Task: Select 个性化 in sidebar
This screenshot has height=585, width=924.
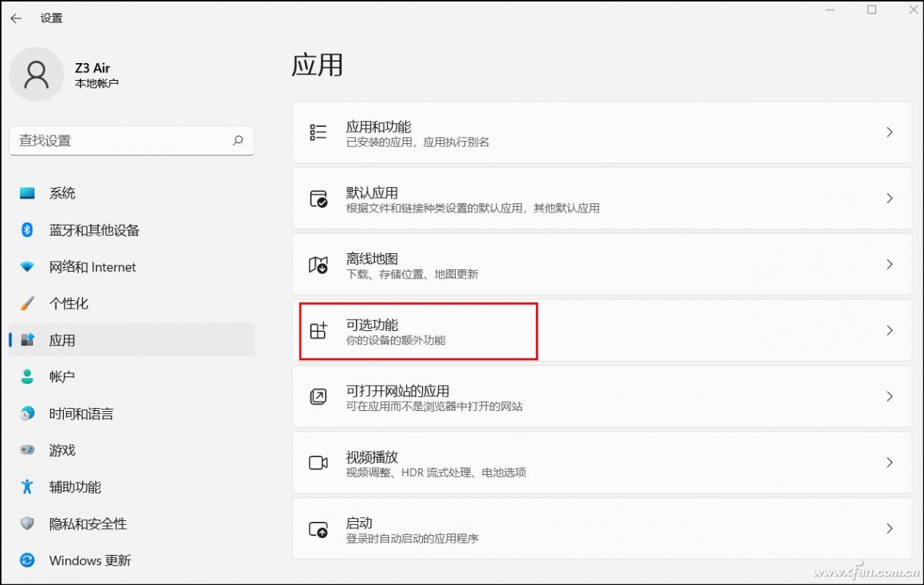Action: pos(132,303)
